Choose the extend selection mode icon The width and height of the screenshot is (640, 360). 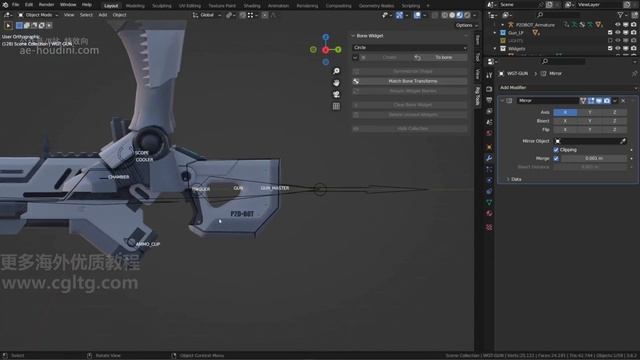(x=27, y=25)
